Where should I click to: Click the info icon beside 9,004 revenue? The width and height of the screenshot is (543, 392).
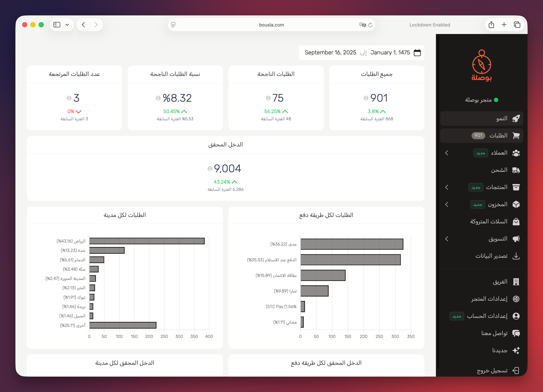point(210,169)
